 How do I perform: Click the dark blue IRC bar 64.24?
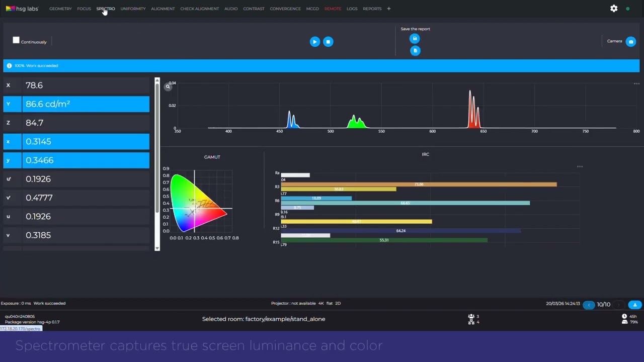click(400, 231)
